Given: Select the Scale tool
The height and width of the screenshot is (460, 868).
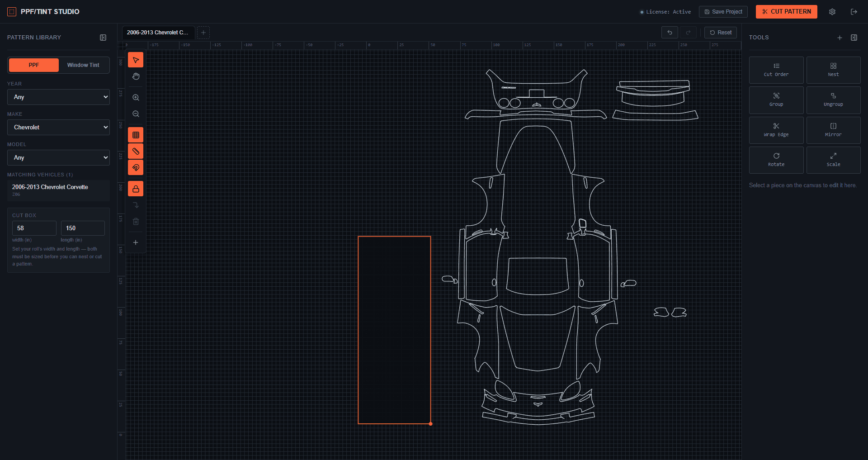Looking at the screenshot, I should 833,160.
